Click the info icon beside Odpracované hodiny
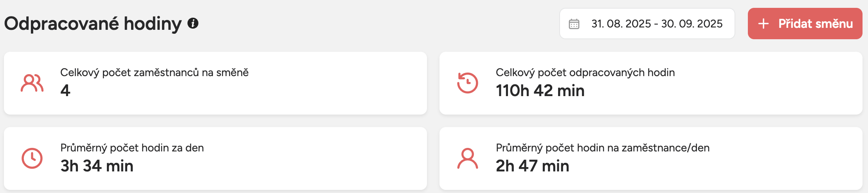The width and height of the screenshot is (868, 193). (193, 24)
